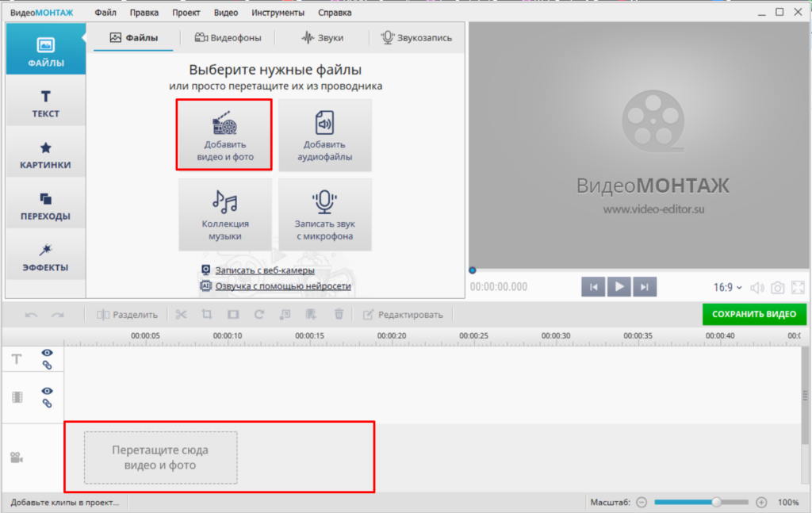Click the zoom out minus icon

642,502
